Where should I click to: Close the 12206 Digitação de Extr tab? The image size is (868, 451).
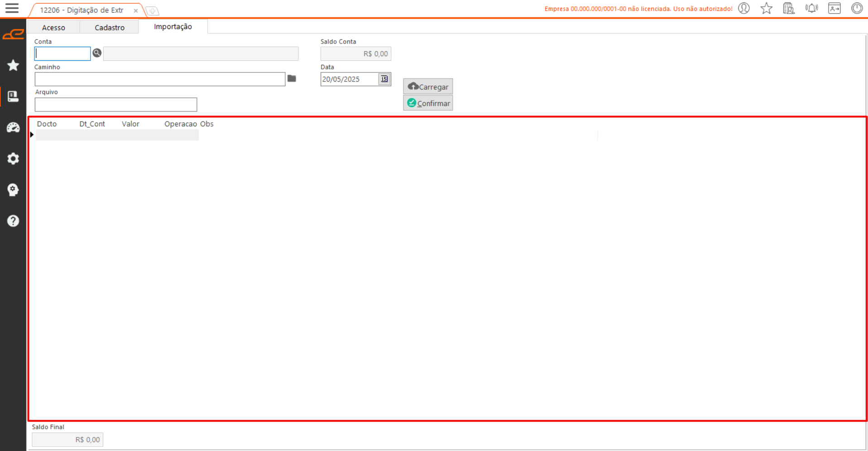pyautogui.click(x=135, y=10)
